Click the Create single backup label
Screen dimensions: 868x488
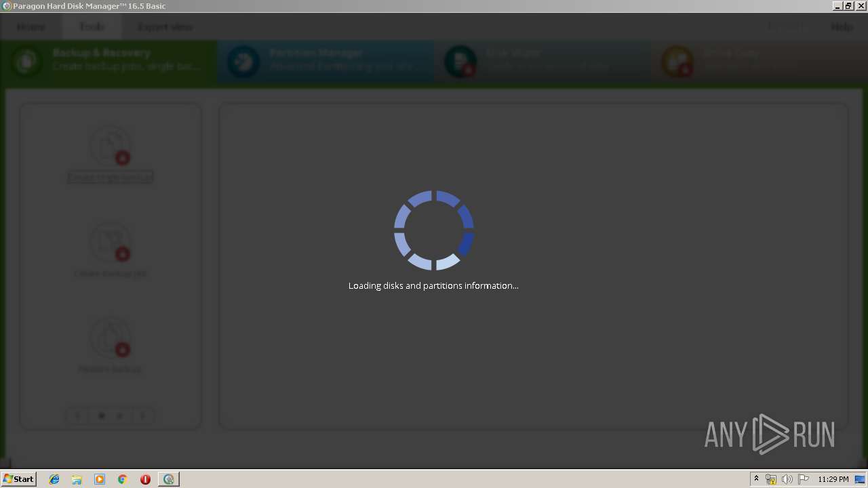(110, 178)
